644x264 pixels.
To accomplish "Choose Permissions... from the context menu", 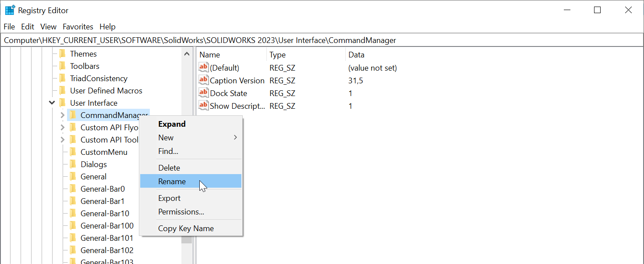I will 191,212.
